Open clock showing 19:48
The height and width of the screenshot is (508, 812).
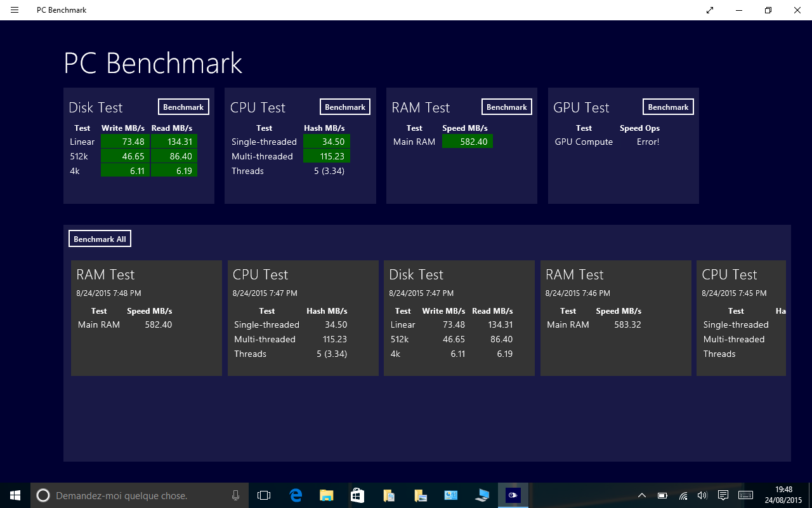(x=783, y=495)
